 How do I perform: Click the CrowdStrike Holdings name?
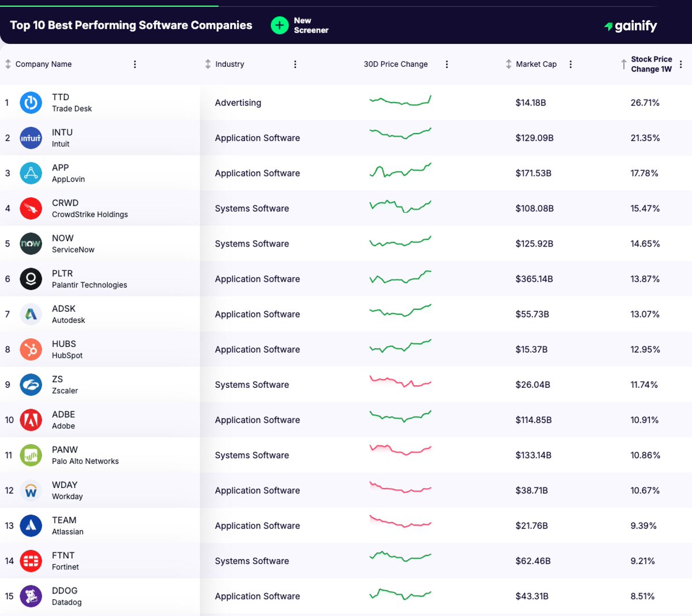coord(90,214)
